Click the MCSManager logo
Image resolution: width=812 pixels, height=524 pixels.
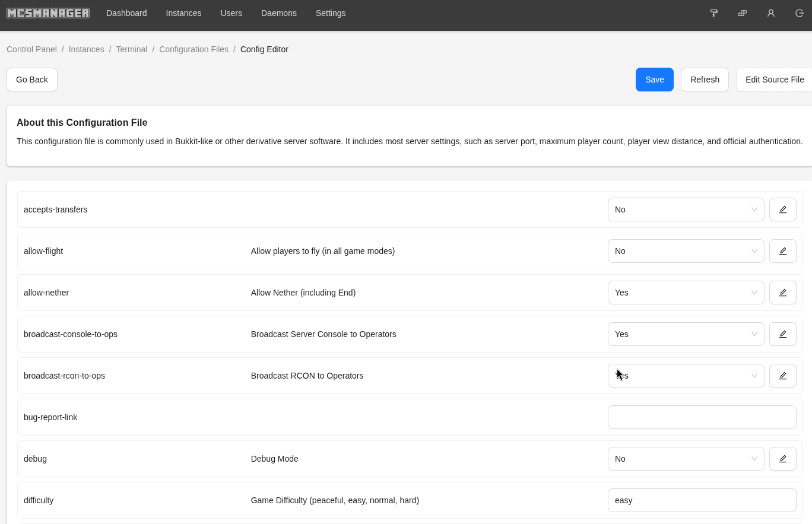click(x=48, y=13)
